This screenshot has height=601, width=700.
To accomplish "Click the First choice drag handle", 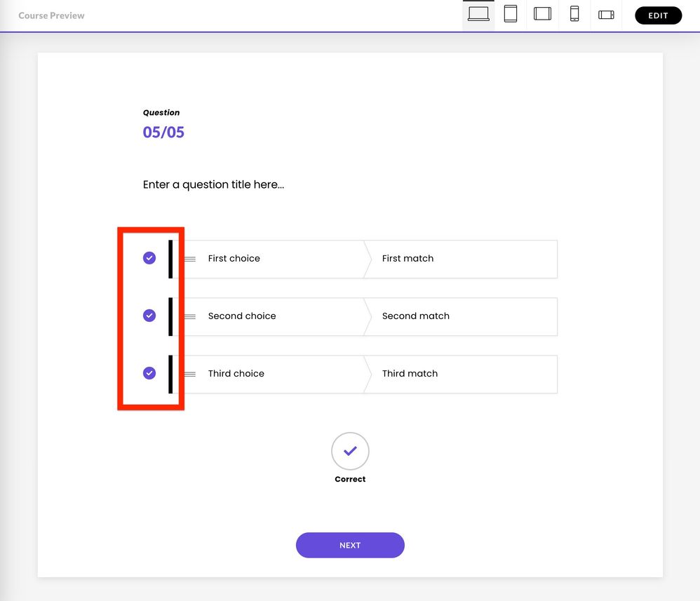I will [x=190, y=259].
